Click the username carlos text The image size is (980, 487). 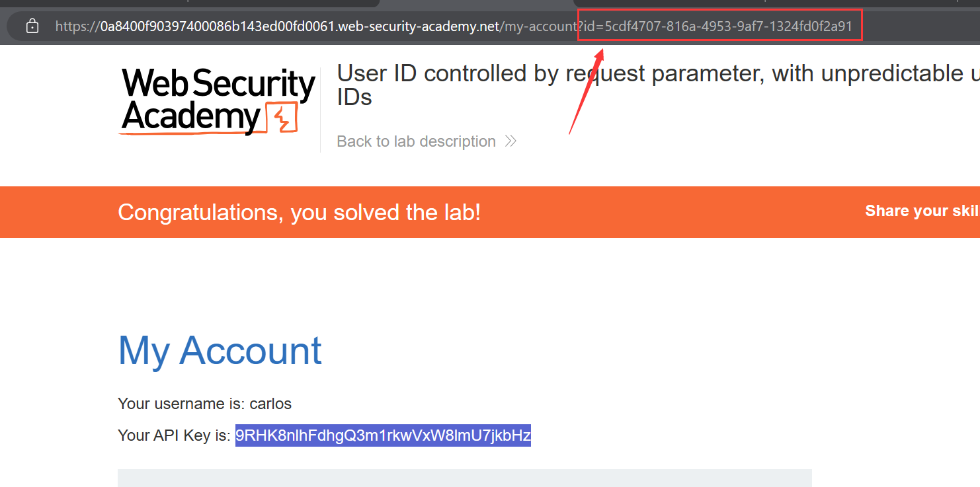(270, 404)
